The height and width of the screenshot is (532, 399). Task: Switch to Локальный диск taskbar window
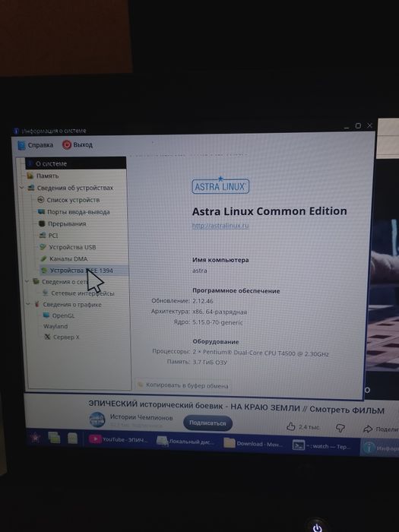tap(185, 442)
